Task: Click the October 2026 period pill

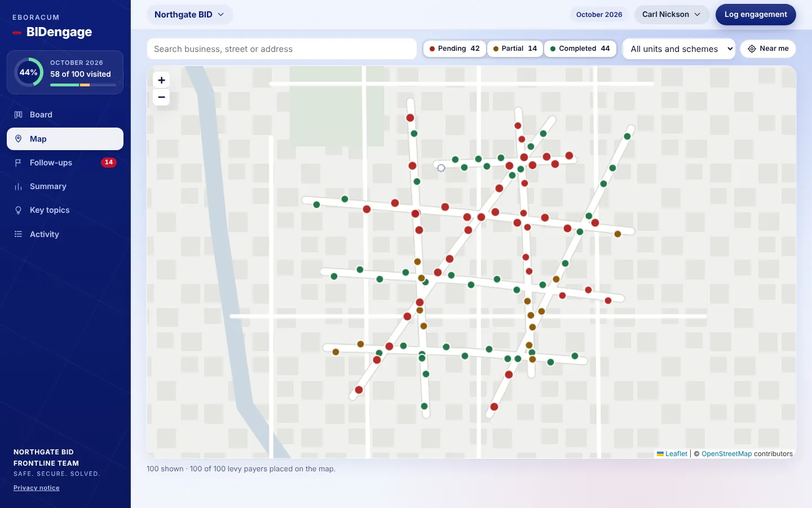Action: 599,15
